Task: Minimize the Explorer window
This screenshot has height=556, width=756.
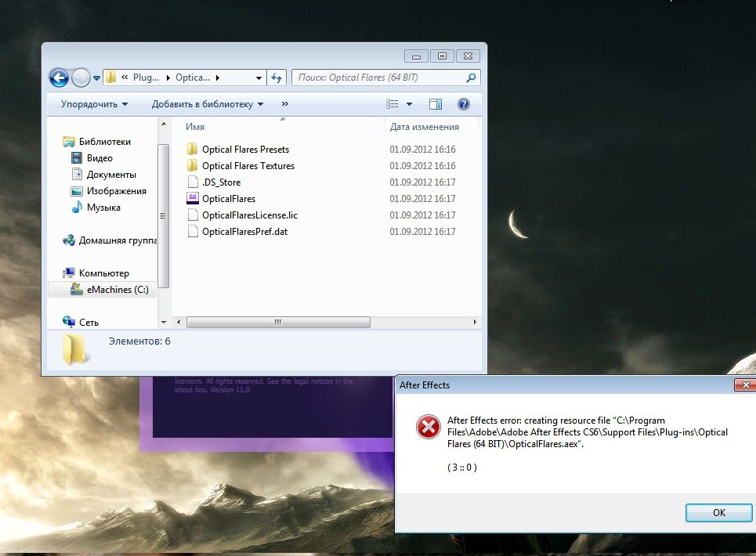Action: [416, 56]
